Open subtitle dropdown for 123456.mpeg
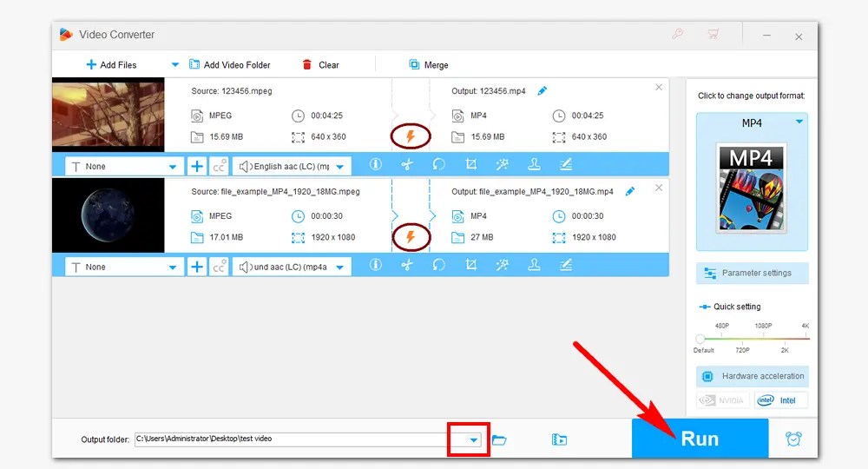 click(x=124, y=166)
